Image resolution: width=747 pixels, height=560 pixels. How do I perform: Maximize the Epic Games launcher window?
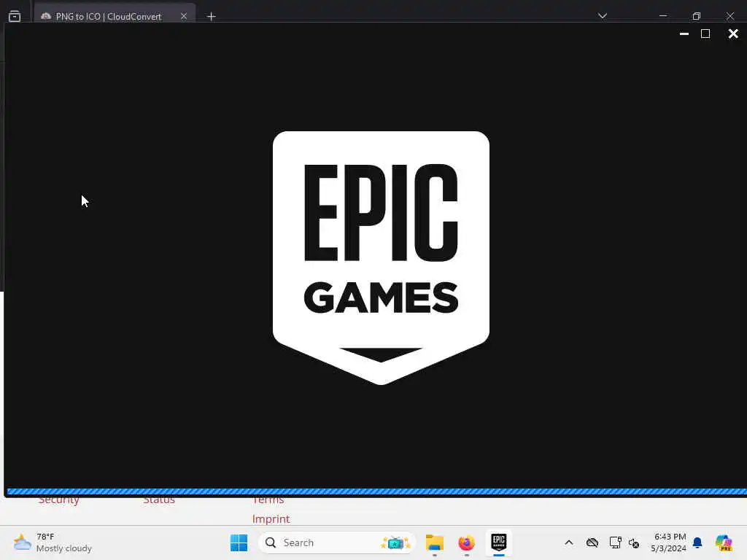point(705,34)
